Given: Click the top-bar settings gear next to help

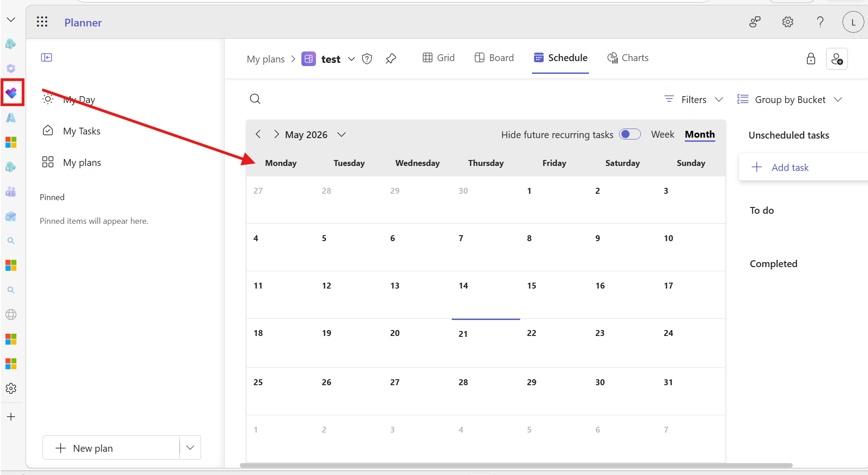Looking at the screenshot, I should click(x=788, y=22).
